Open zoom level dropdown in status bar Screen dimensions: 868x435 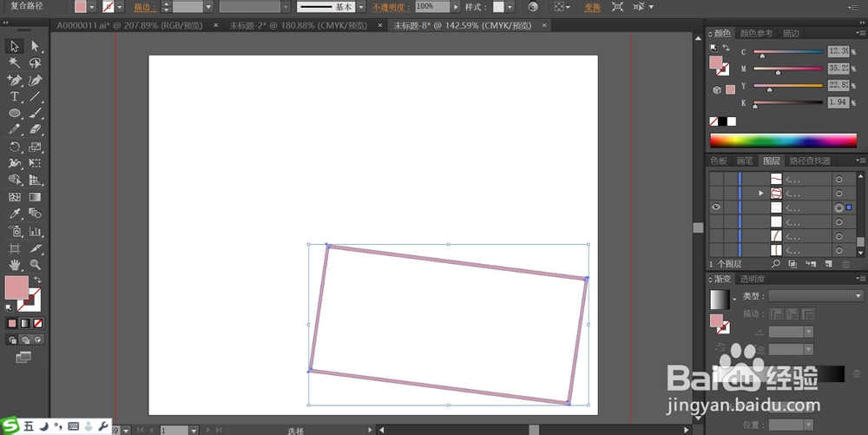[126, 430]
